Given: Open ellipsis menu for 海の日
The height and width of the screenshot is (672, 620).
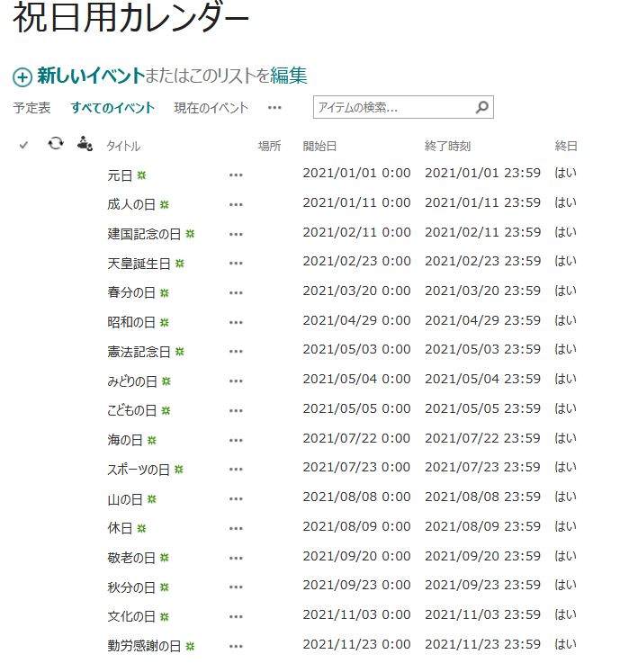Looking at the screenshot, I should [236, 441].
